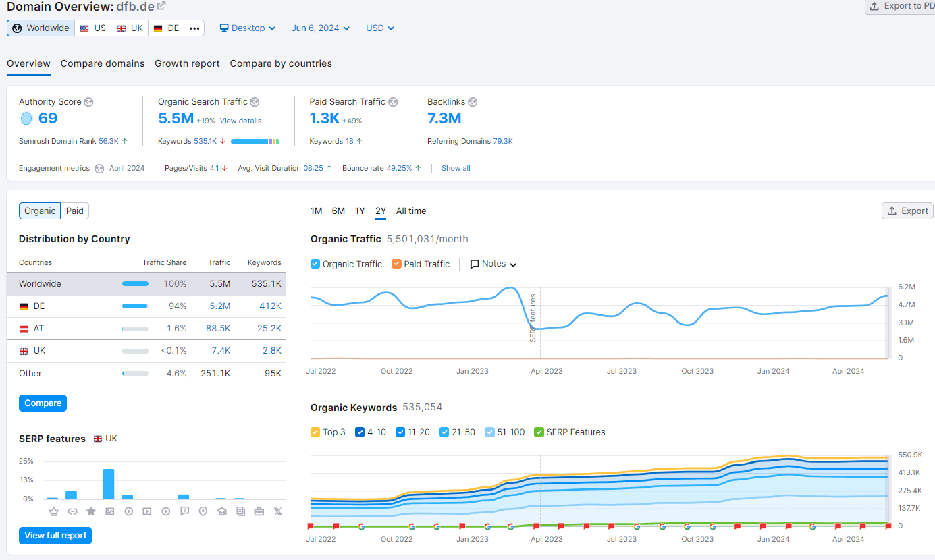Select chain-link sitelinks SERP feature icon
This screenshot has width=935, height=560.
pyautogui.click(x=72, y=511)
